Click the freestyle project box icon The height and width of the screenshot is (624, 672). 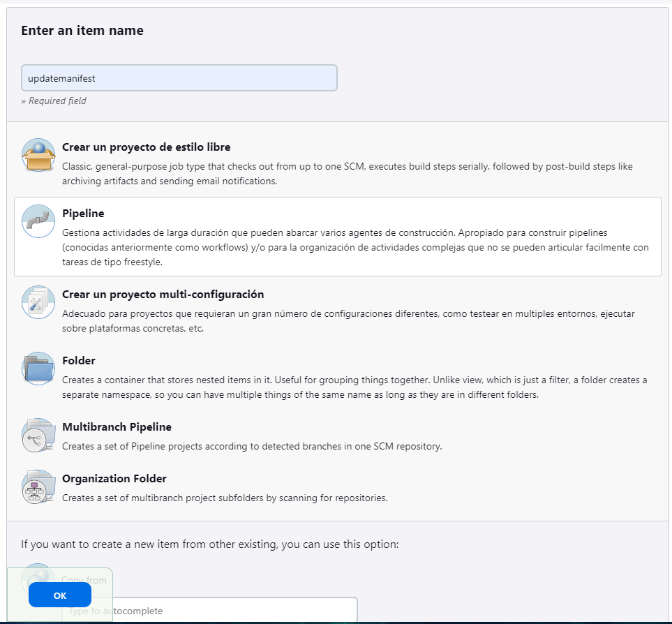(38, 155)
